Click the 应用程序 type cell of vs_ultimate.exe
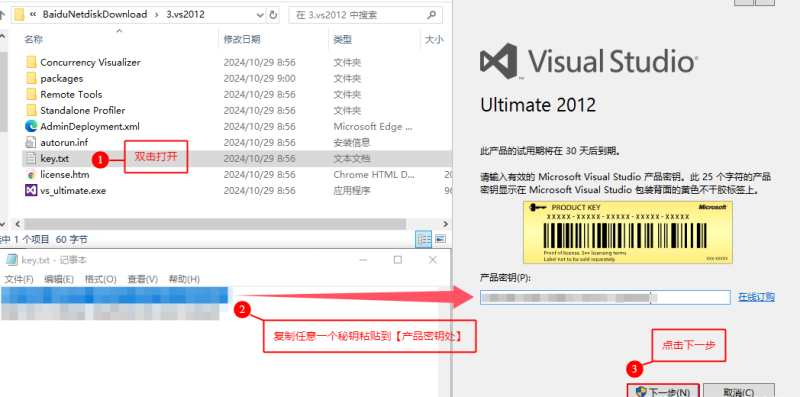Viewport: 800px width, 397px height. [x=352, y=191]
